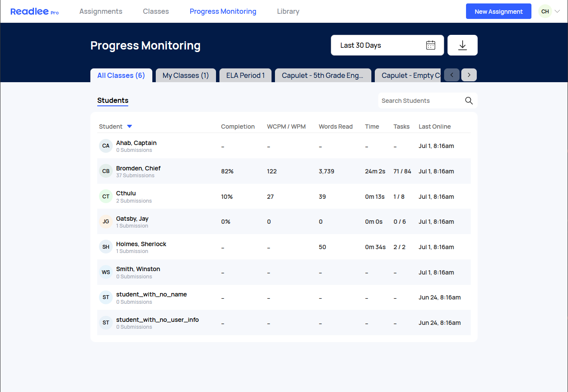Open student Ahab, Captain
This screenshot has height=392, width=568.
pos(136,143)
